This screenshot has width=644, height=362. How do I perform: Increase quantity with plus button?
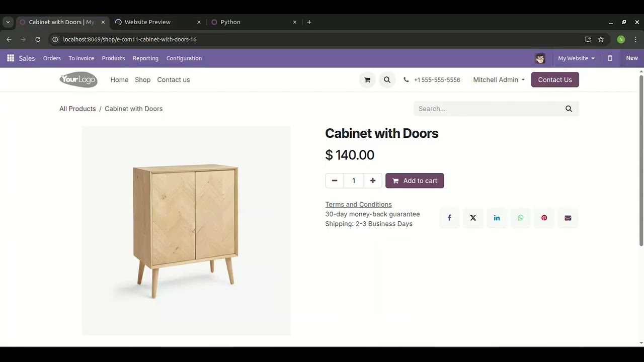tap(373, 180)
